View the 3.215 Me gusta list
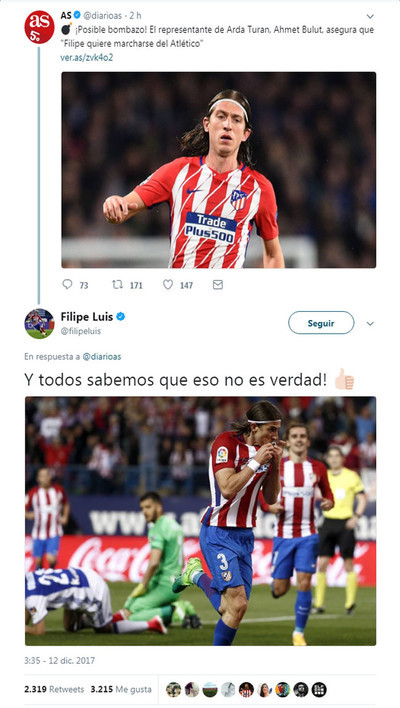 121,689
